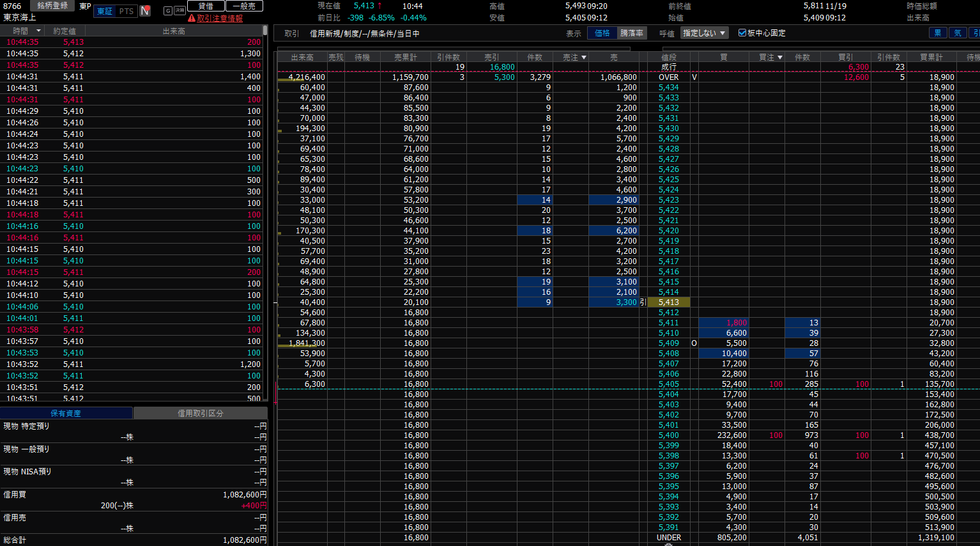Select the 保有資産 tab
The width and height of the screenshot is (980, 546).
tap(66, 413)
